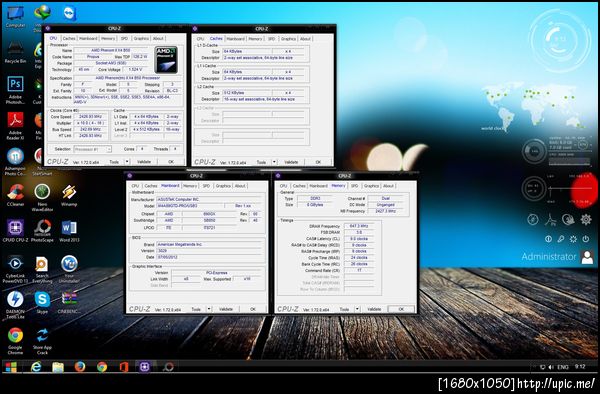Open Internet Explorer from the taskbar

pos(36,367)
